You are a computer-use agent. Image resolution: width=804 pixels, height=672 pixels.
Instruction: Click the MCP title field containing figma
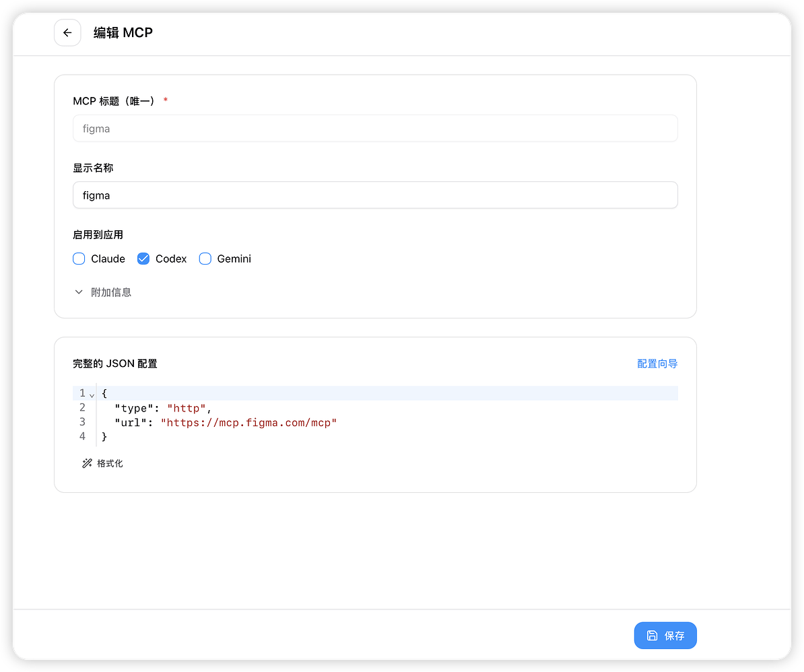(375, 128)
